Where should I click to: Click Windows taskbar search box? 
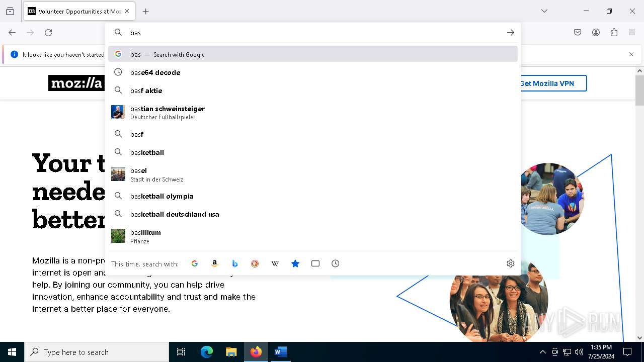[97, 352]
